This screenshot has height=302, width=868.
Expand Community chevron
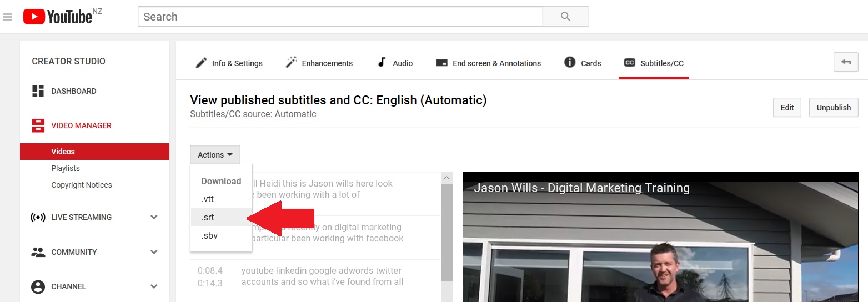point(154,252)
